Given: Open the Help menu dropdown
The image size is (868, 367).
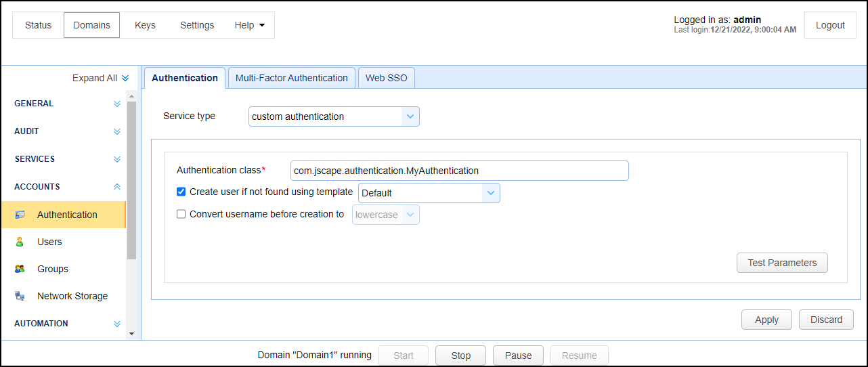Looking at the screenshot, I should tap(248, 25).
